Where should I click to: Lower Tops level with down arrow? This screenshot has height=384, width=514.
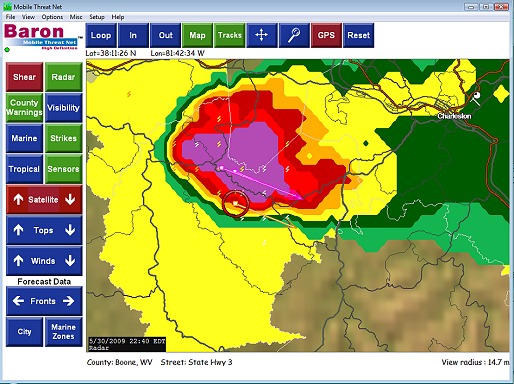pyautogui.click(x=70, y=230)
